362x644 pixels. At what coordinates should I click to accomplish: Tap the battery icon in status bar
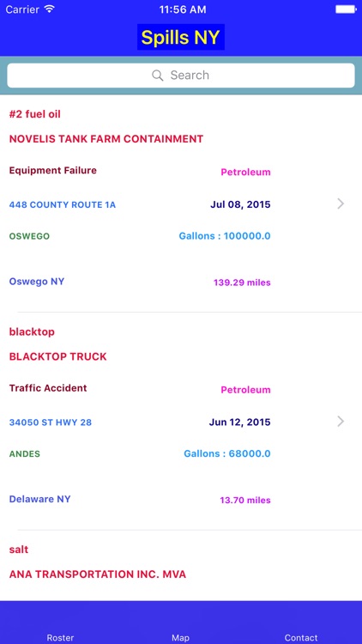[x=346, y=9]
